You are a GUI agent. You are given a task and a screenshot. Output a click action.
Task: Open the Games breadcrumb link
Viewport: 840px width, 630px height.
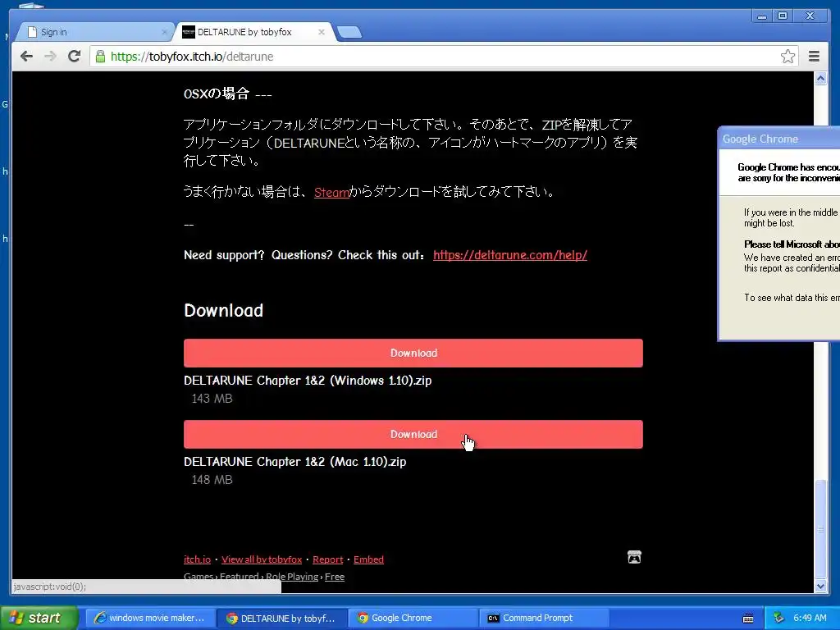(x=199, y=577)
